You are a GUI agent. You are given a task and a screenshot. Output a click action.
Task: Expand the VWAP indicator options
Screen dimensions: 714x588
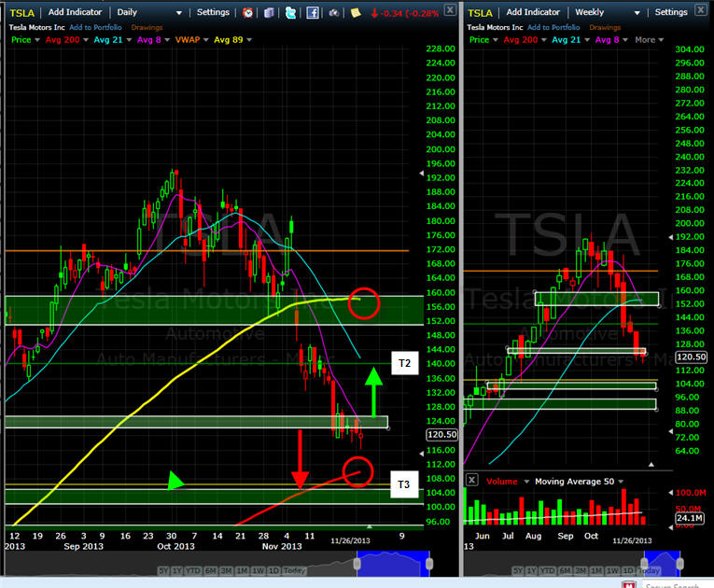point(206,40)
